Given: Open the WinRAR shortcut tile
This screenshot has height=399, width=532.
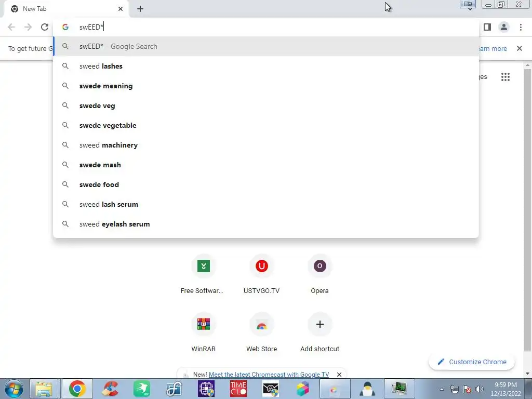Looking at the screenshot, I should click(x=203, y=332).
